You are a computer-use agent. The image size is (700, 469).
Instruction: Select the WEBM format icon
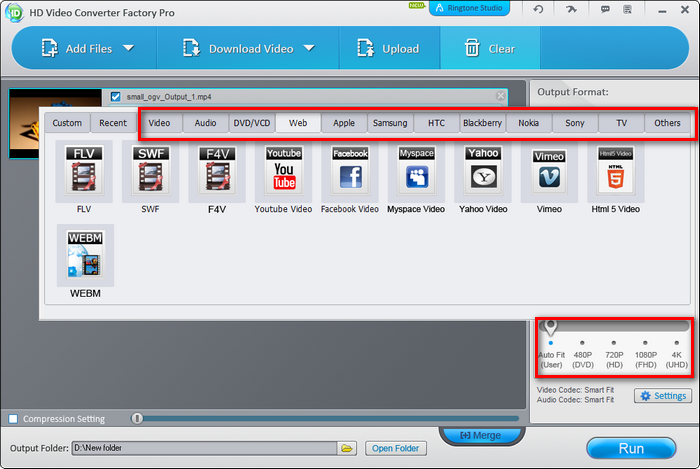85,256
